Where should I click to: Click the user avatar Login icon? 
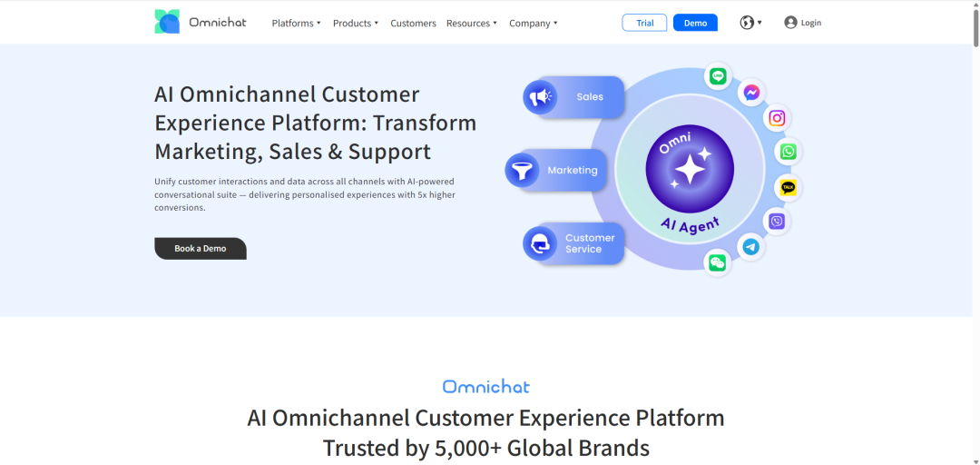click(790, 23)
